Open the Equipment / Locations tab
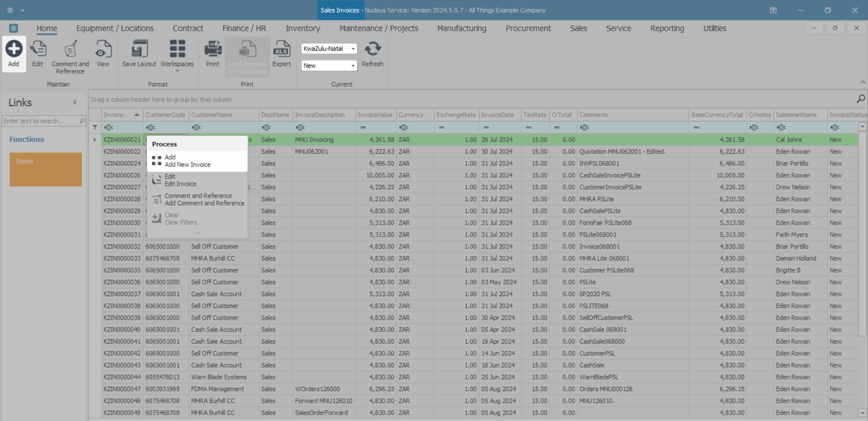This screenshot has width=868, height=421. (115, 28)
